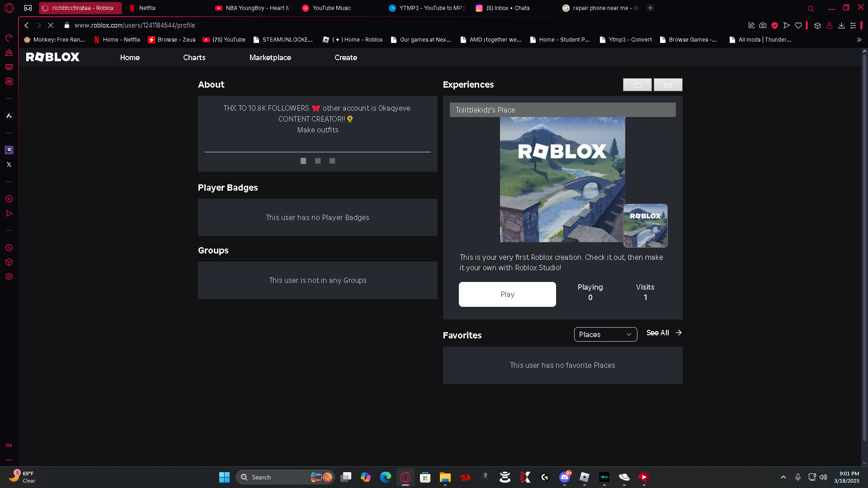Open the Player icon in Opera sidebar
Viewport: 868px width, 488px height.
click(9, 199)
